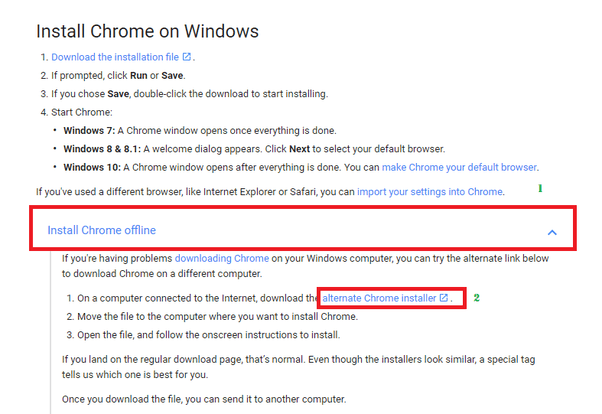The width and height of the screenshot is (602, 414).
Task: Open the Download the installation file link
Action: point(115,57)
